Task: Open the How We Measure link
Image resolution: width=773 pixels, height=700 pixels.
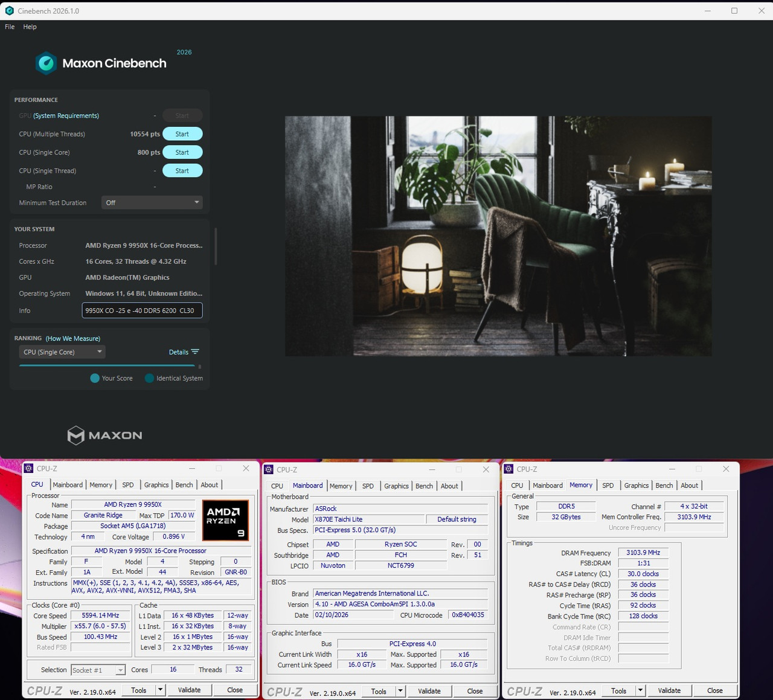Action: [x=73, y=338]
